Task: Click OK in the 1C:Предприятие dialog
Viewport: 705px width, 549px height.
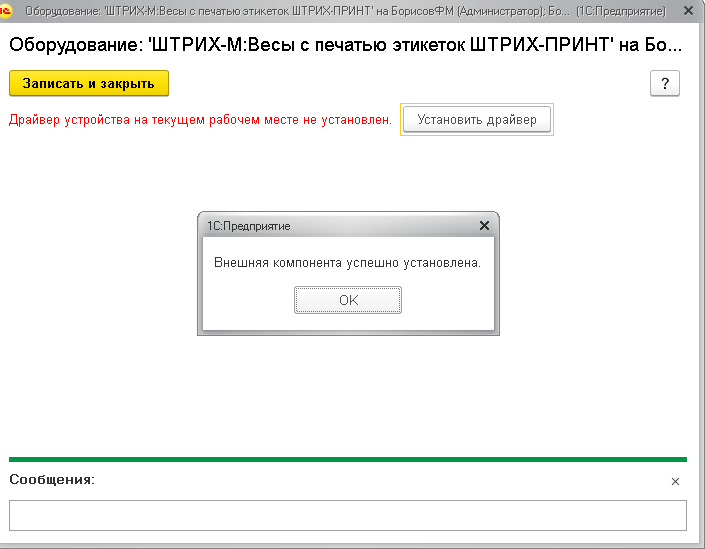Action: 348,300
